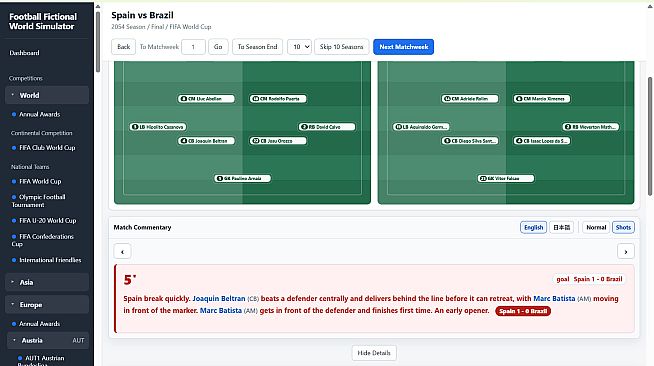Click the Next Matchweek button

pyautogui.click(x=404, y=47)
